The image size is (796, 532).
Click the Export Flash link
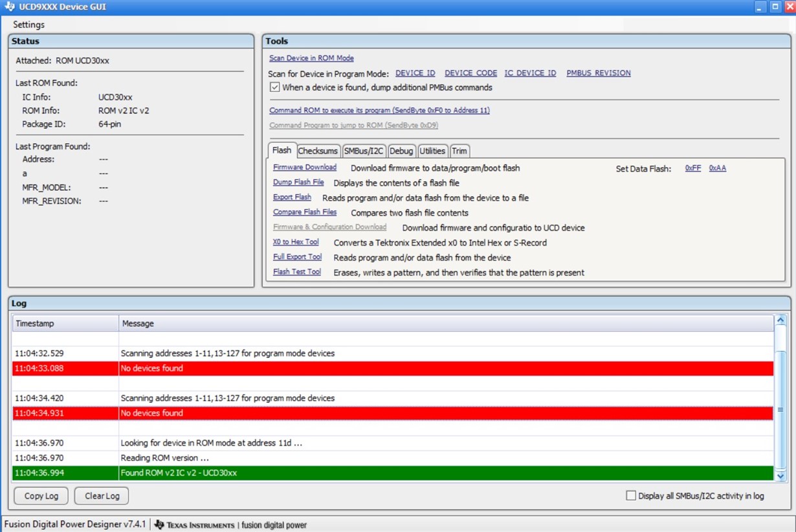coord(292,197)
